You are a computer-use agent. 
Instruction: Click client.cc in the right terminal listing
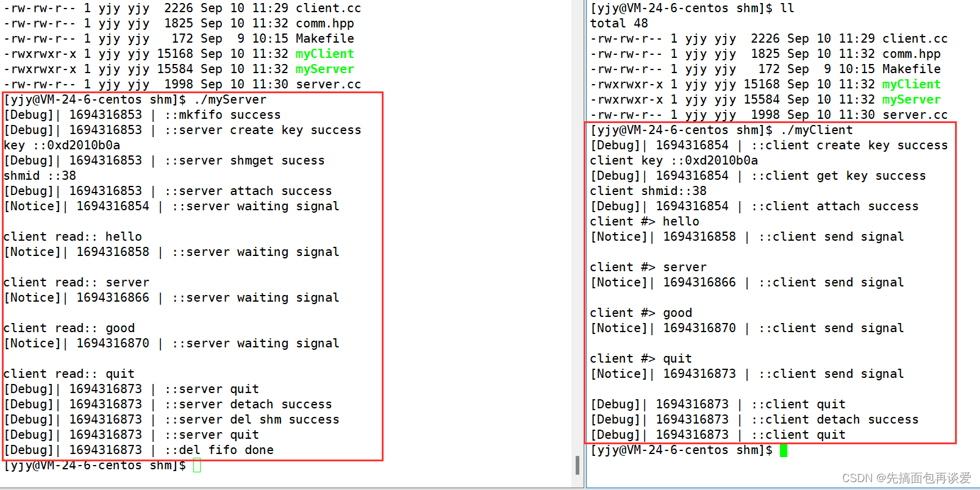click(915, 39)
